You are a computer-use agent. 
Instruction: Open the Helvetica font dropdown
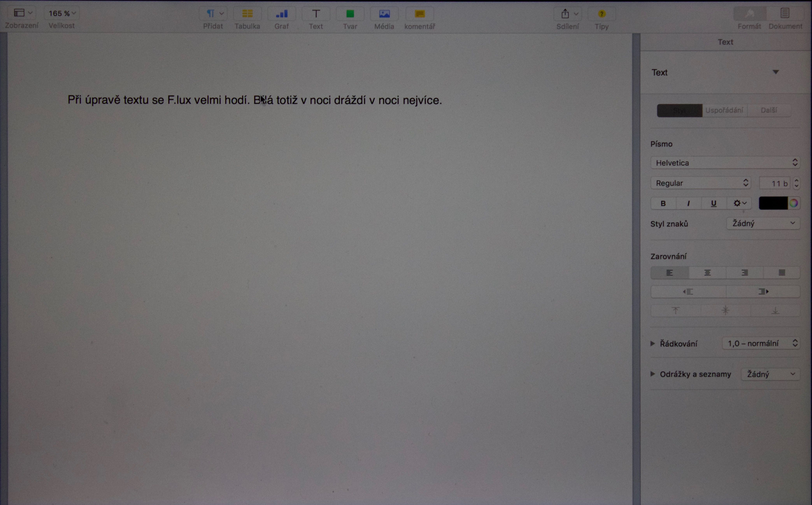click(x=725, y=163)
